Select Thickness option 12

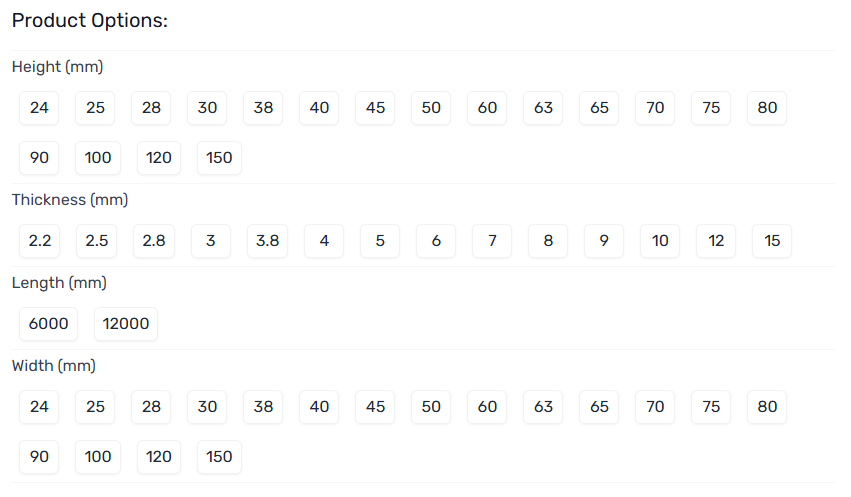pos(716,241)
